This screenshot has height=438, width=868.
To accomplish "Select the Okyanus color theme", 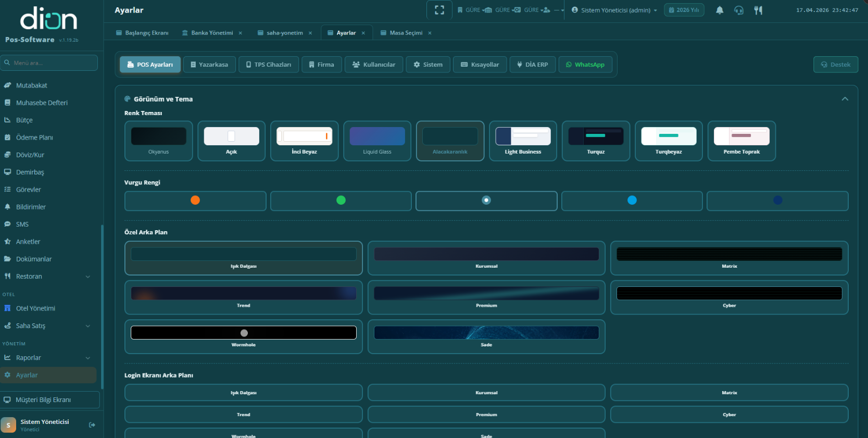I will click(x=159, y=141).
